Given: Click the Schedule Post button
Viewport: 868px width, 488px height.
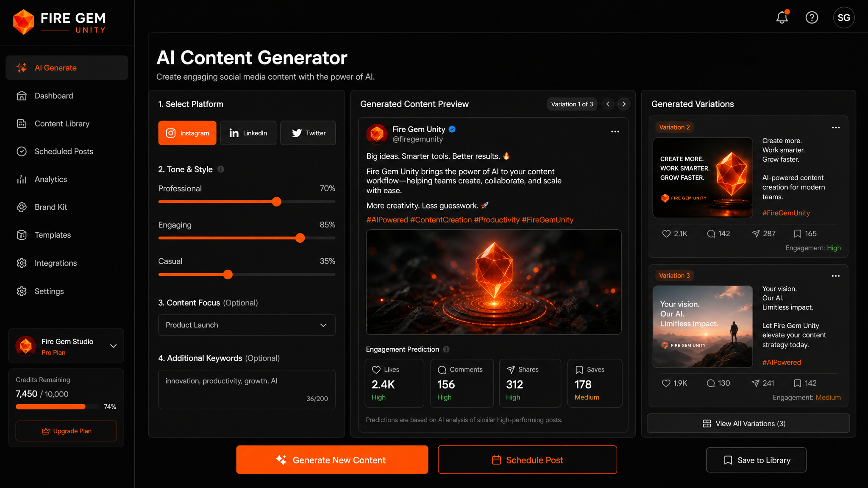Looking at the screenshot, I should coord(527,460).
